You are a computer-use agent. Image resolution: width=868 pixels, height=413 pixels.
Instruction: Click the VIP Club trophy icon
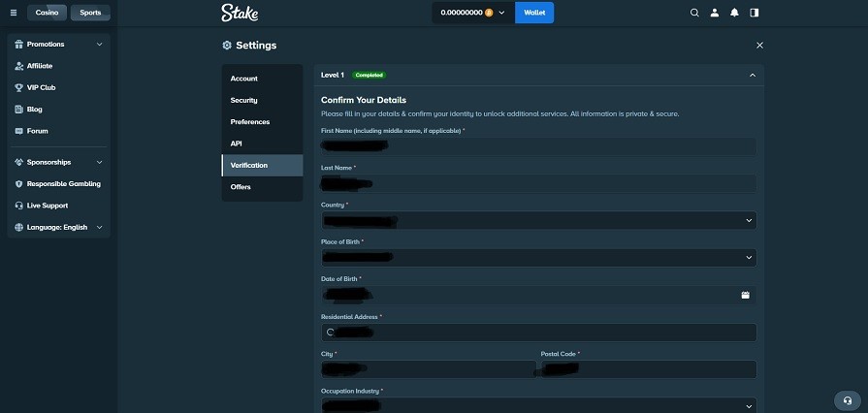pyautogui.click(x=18, y=87)
